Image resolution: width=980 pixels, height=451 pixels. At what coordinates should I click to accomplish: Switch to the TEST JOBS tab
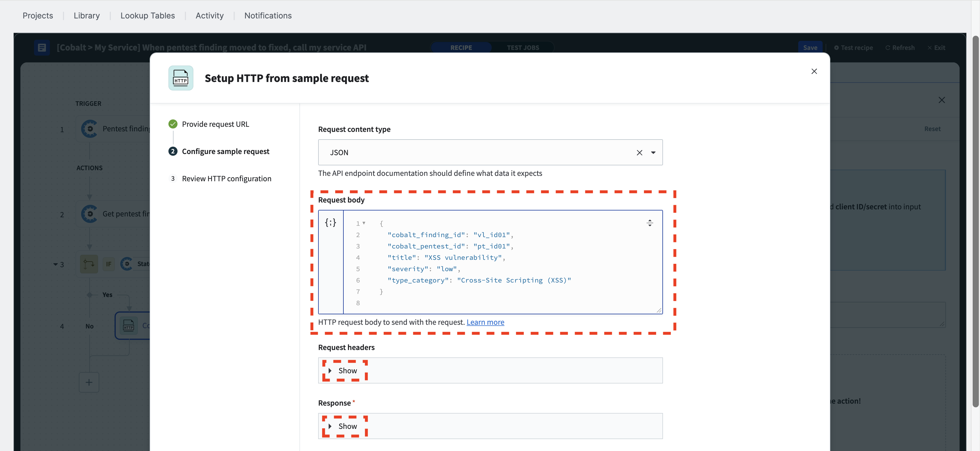pos(523,48)
